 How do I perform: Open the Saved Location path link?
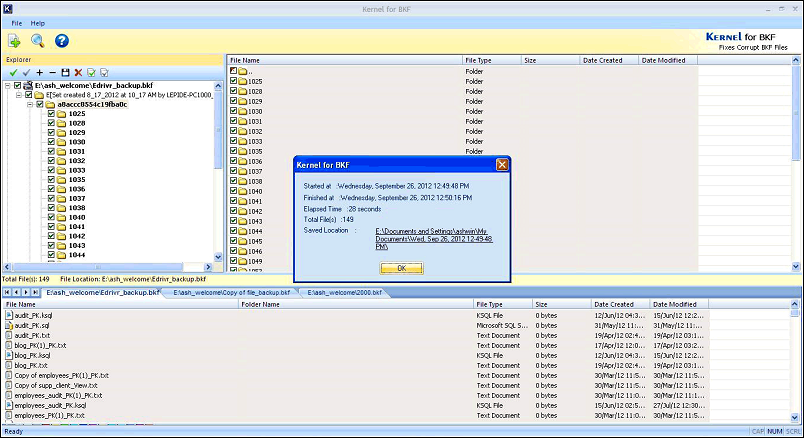pos(434,239)
